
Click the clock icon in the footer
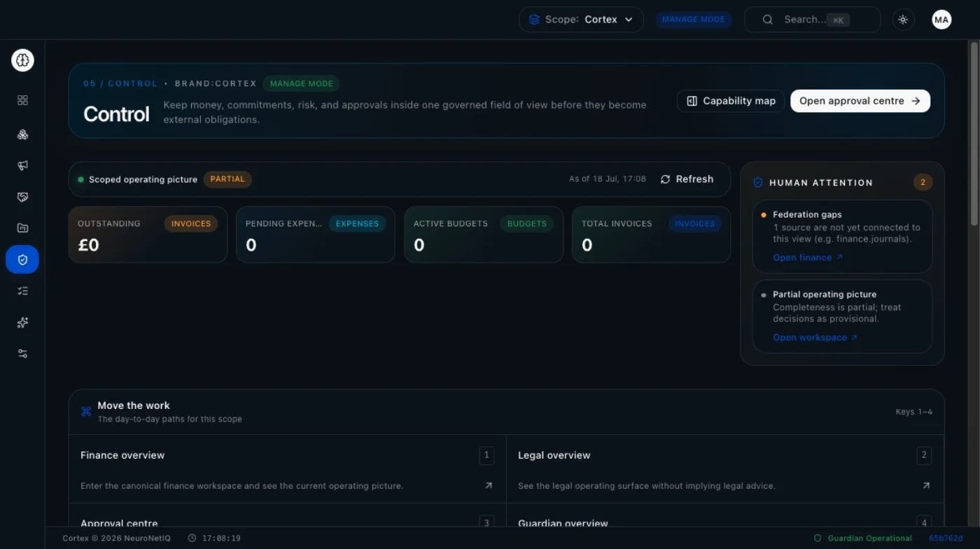[x=192, y=538]
